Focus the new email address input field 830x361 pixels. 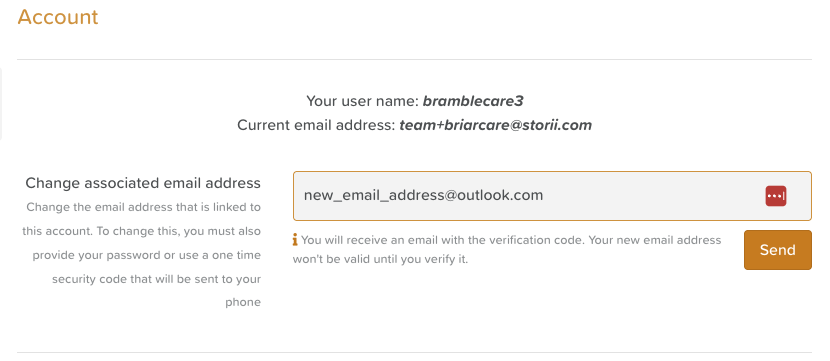(x=552, y=196)
